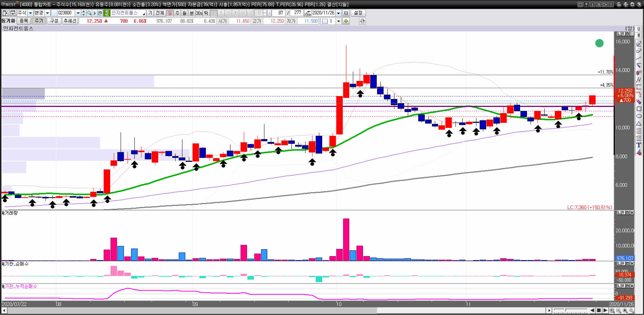
Task: Select the 종목 tab
Action: [24, 21]
